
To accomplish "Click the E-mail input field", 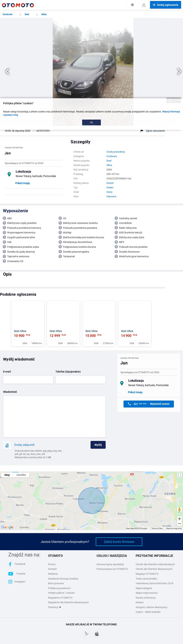I will (28, 380).
